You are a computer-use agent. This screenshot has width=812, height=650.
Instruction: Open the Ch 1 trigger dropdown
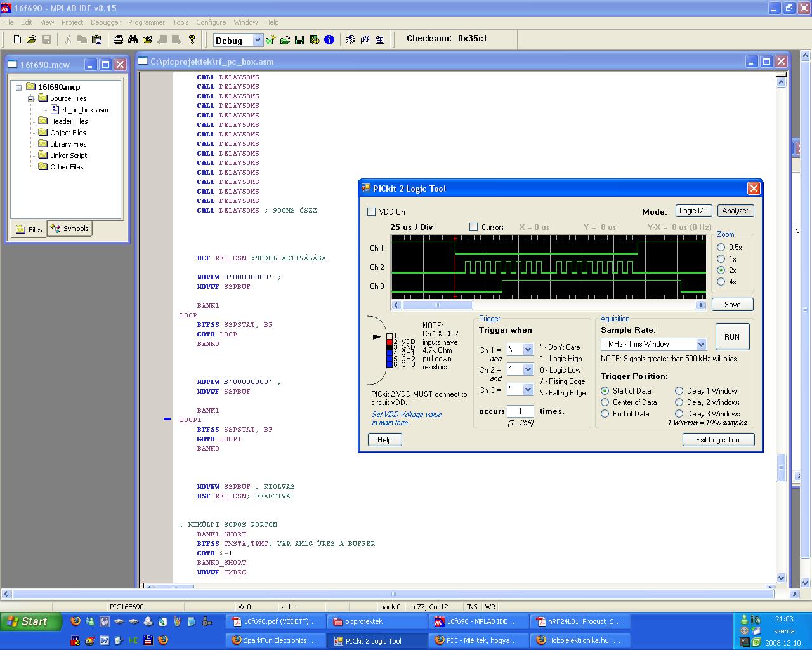point(528,350)
